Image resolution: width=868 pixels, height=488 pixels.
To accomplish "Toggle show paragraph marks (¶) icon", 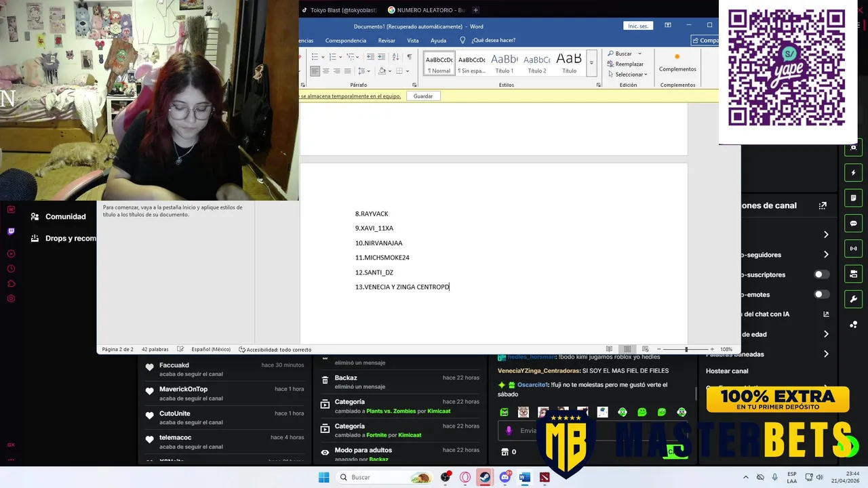I will coord(410,57).
